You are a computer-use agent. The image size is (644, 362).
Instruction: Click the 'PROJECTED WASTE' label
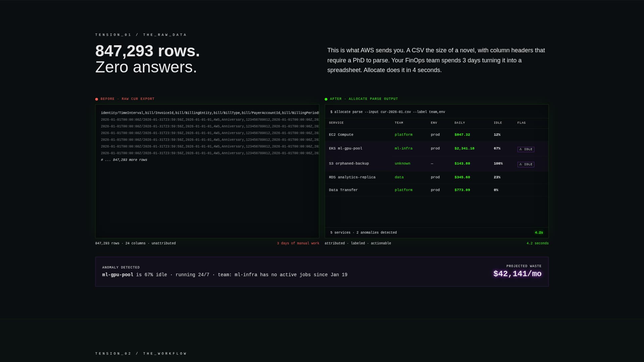[524, 266]
